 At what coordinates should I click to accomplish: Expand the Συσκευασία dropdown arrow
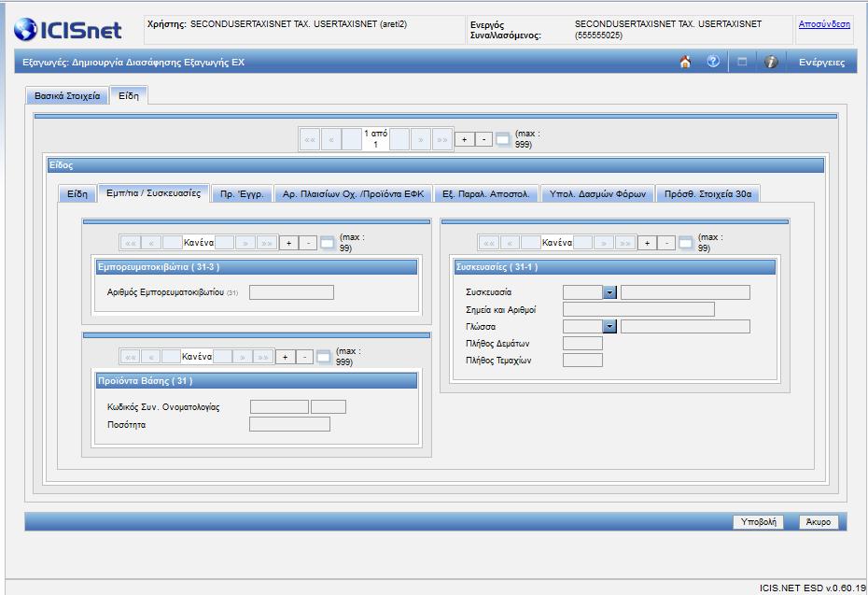click(609, 292)
